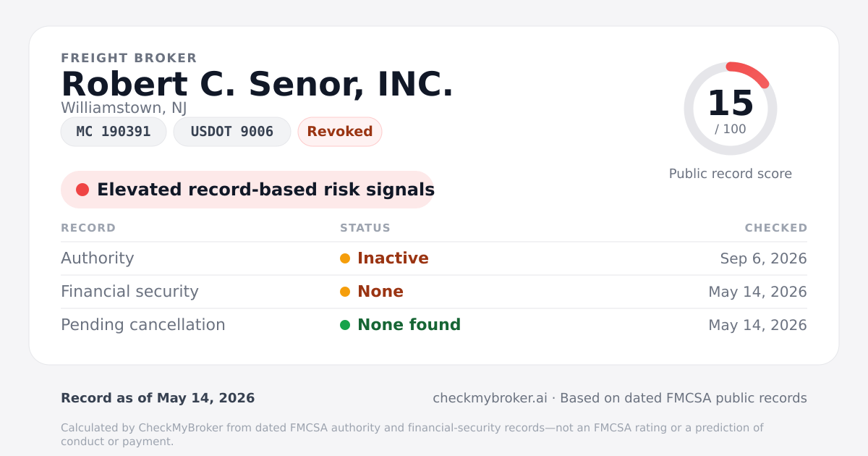The width and height of the screenshot is (868, 456).
Task: Click the Sep 6, 2026 checked date
Action: click(x=764, y=258)
